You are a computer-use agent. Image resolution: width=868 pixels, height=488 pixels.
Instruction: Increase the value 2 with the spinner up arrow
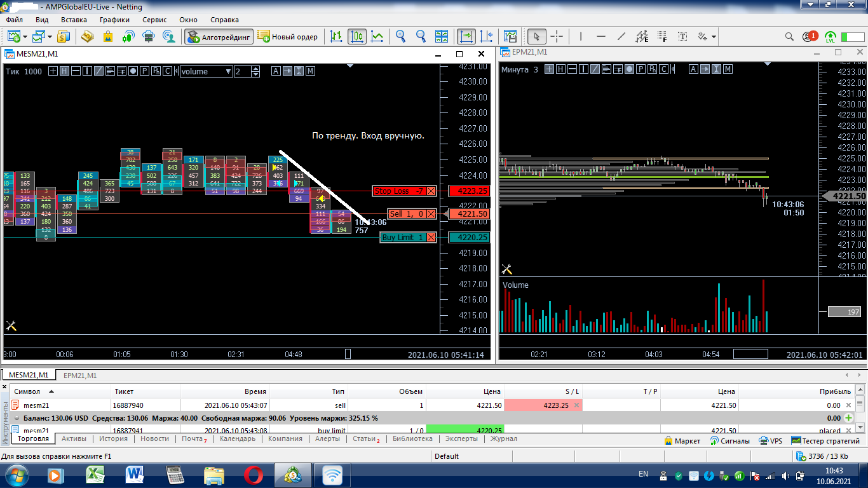point(255,69)
